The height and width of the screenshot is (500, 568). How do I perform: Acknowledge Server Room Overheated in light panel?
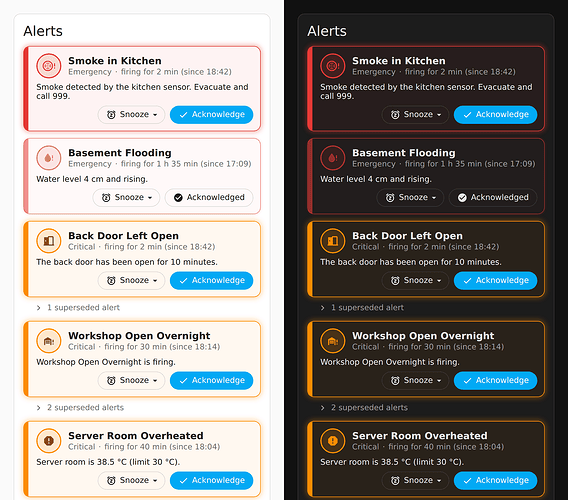[212, 480]
